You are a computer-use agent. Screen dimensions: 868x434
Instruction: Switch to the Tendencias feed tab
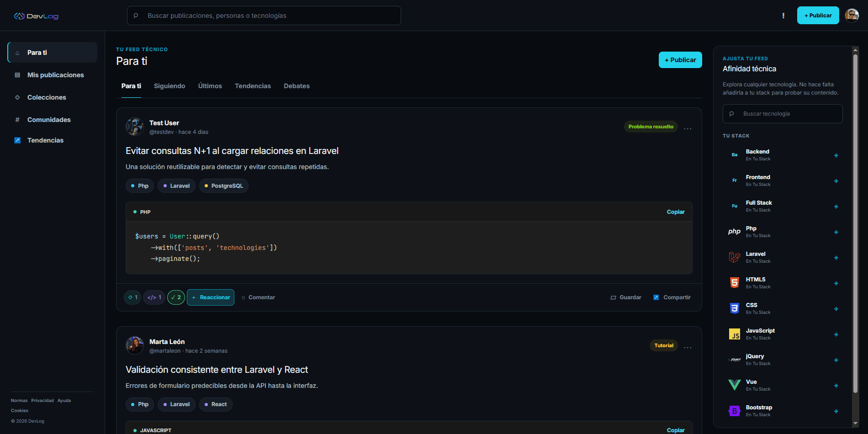[253, 86]
